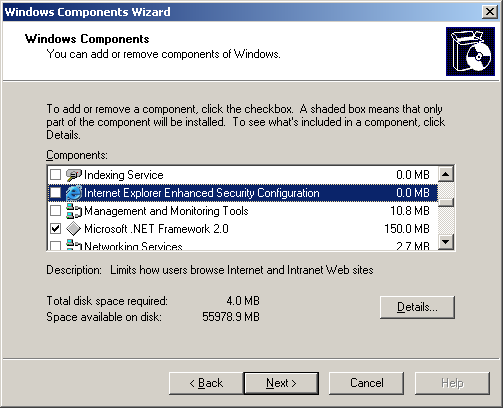Image resolution: width=503 pixels, height=408 pixels.
Task: Check the Networking Services checkbox
Action: click(55, 246)
